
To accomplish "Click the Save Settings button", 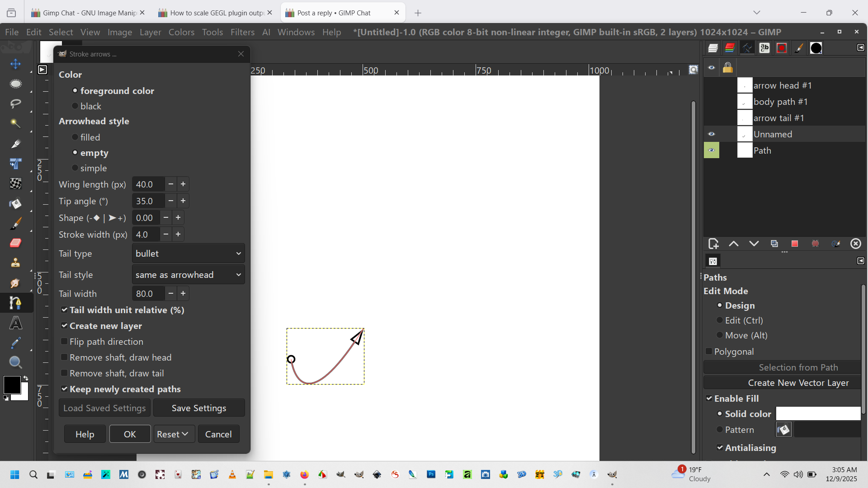I will point(199,408).
